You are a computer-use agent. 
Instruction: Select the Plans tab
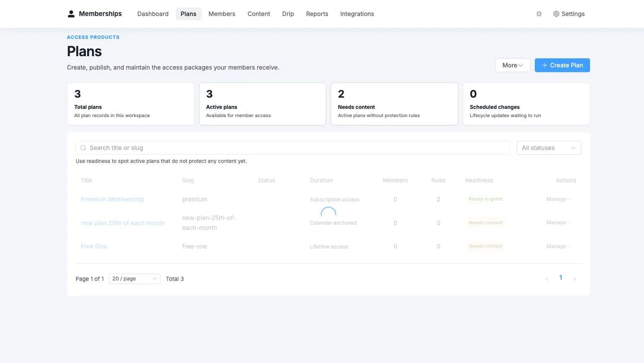coord(189,14)
